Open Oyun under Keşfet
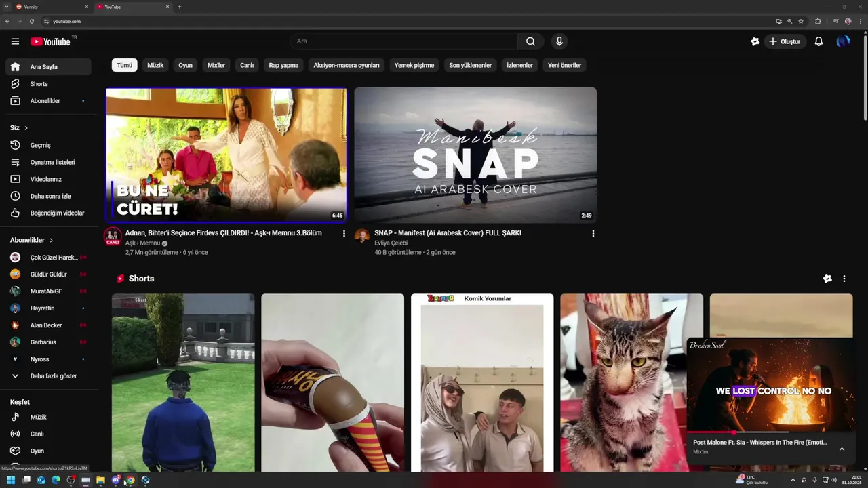Image resolution: width=868 pixels, height=488 pixels. [47, 451]
